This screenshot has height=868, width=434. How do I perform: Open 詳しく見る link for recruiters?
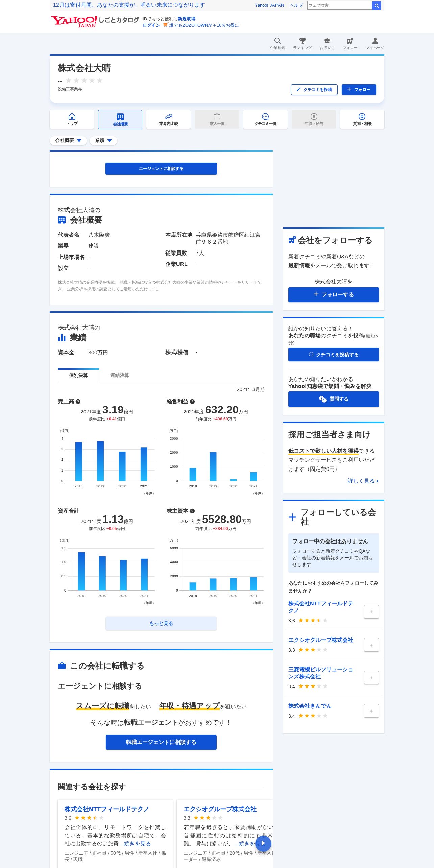[363, 481]
